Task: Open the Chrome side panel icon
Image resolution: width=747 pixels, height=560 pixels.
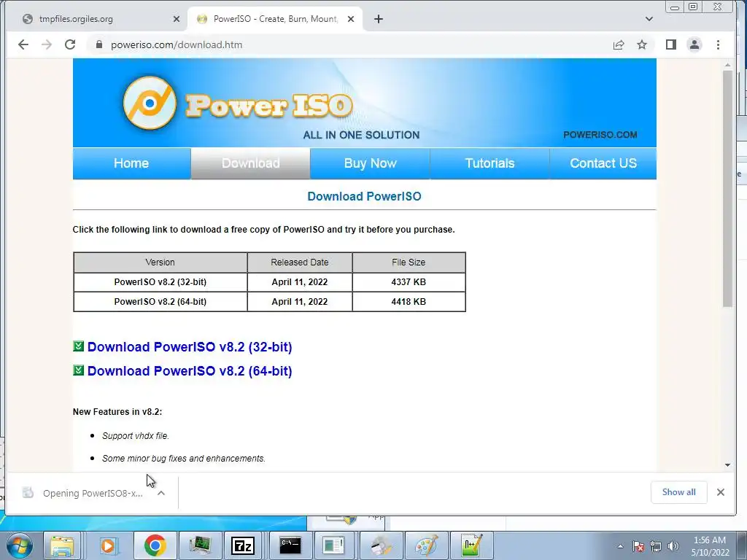Action: (671, 44)
